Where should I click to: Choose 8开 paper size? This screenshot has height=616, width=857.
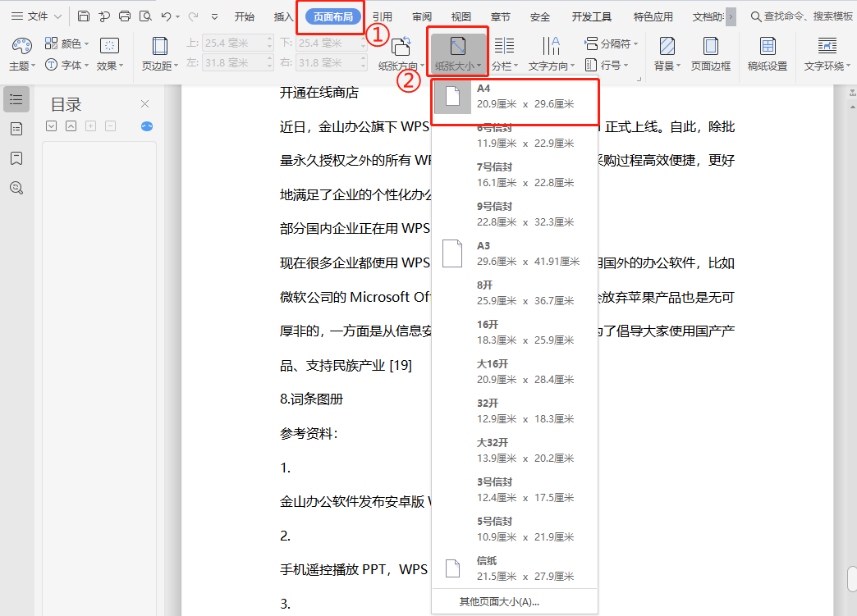pos(515,293)
